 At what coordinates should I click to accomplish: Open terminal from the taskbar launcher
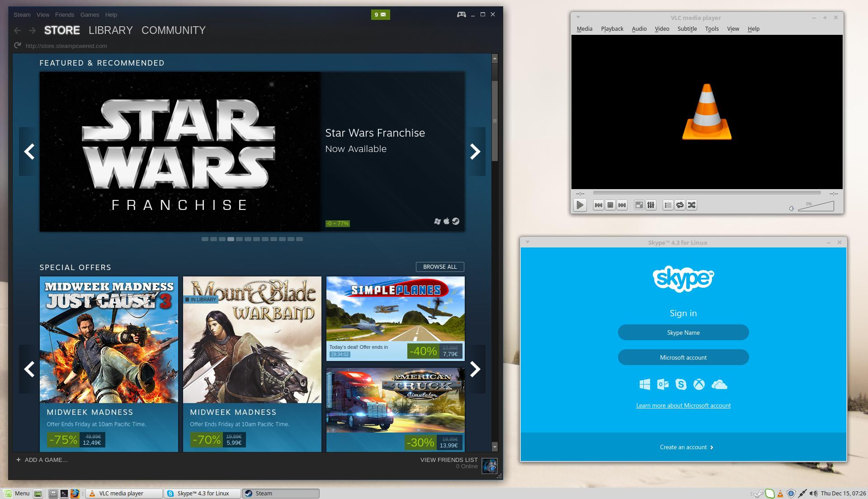coord(64,494)
